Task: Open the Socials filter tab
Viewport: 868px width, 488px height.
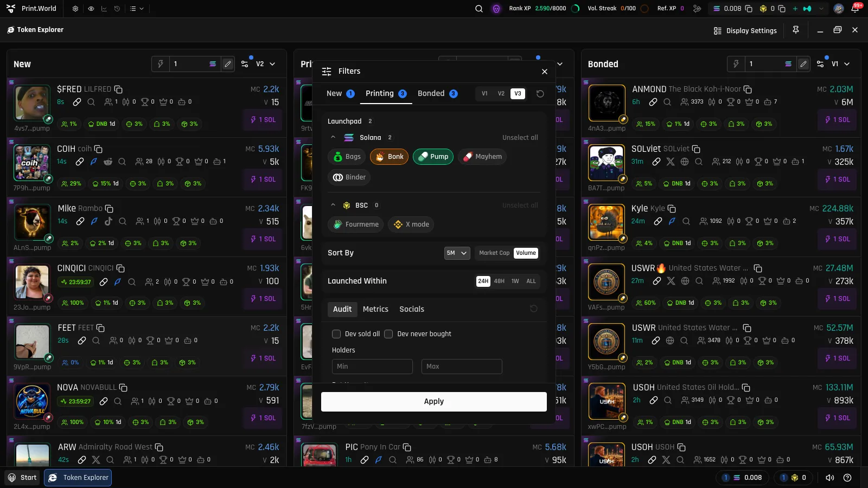Action: tap(412, 309)
